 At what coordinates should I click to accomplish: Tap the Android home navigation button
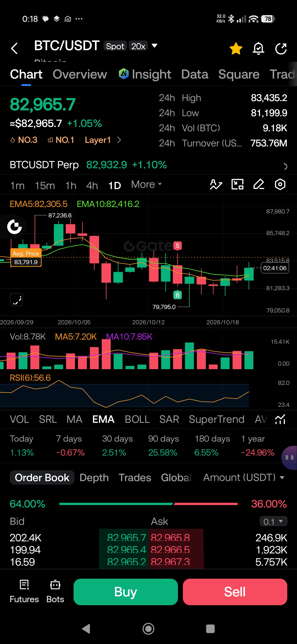point(148,628)
